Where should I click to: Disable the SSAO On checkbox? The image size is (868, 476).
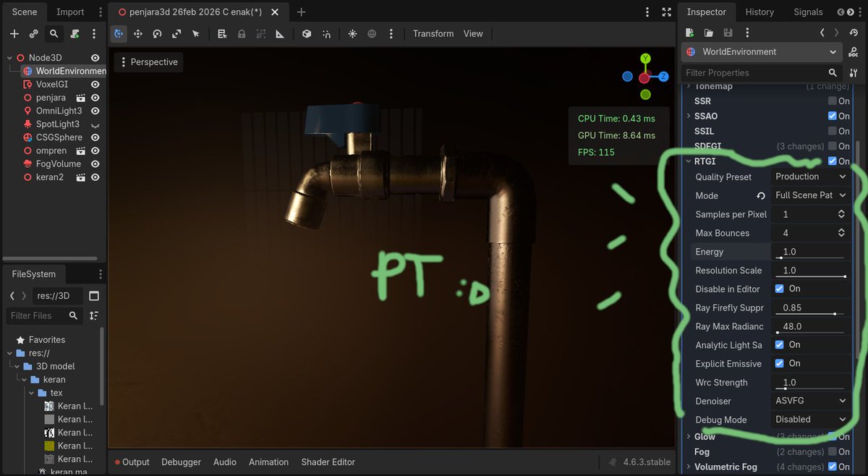pyautogui.click(x=833, y=116)
